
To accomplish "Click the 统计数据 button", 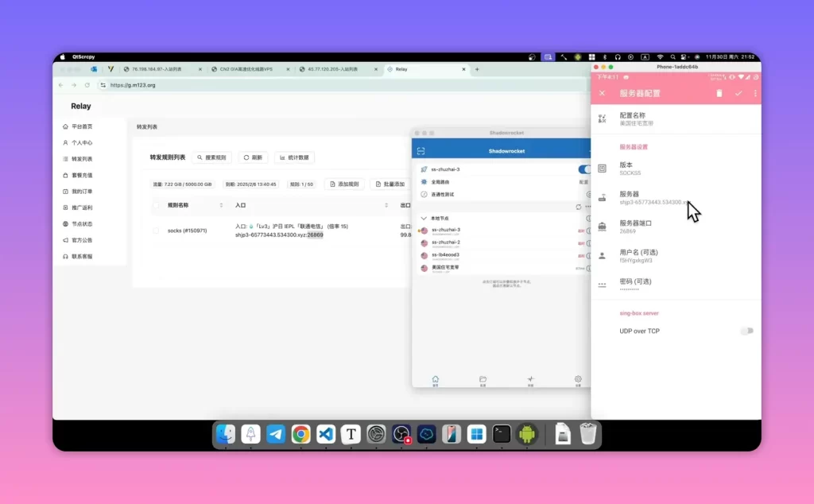I will click(x=294, y=157).
